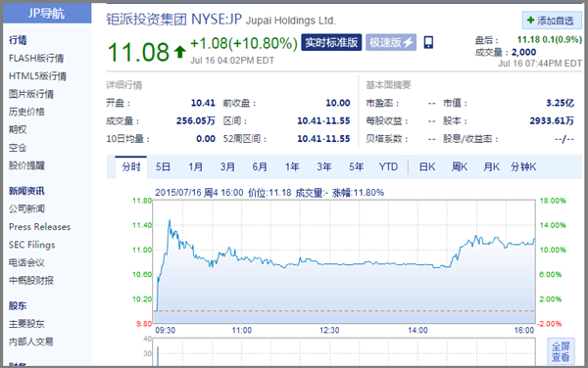The height and width of the screenshot is (368, 588).
Task: Switch to 分钟K minute candlestick chart
Action: (523, 166)
